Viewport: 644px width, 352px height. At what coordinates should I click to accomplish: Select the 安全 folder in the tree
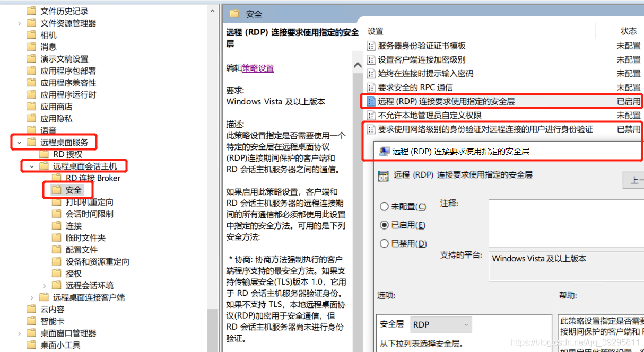point(73,190)
